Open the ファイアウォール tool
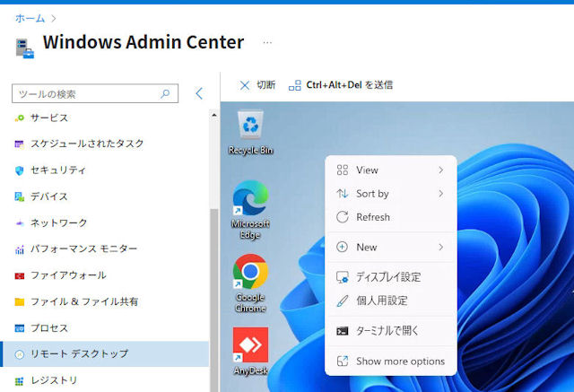The height and width of the screenshot is (392, 574). [104, 275]
